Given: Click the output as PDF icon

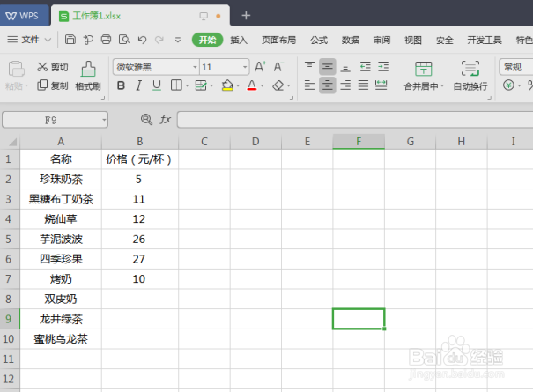Looking at the screenshot, I should tap(88, 40).
